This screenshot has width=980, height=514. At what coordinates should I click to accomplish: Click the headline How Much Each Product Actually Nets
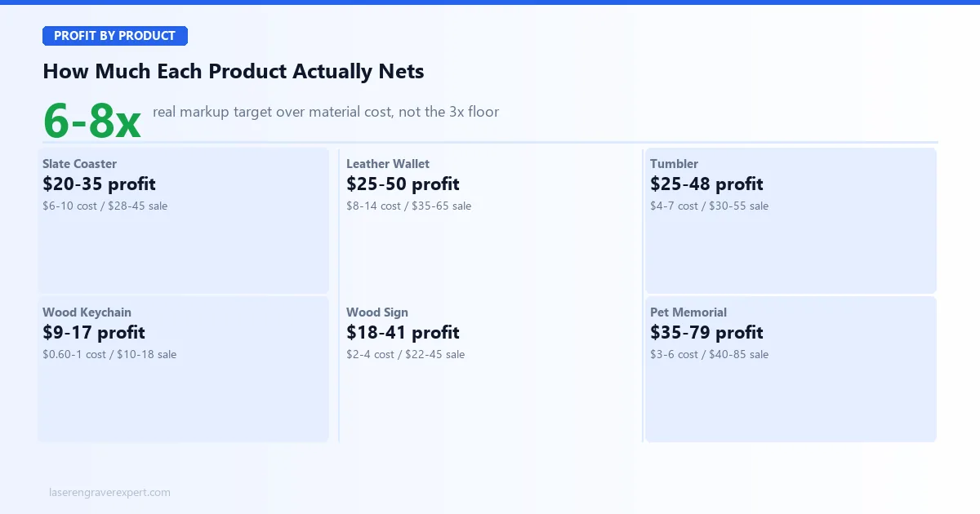pyautogui.click(x=234, y=71)
